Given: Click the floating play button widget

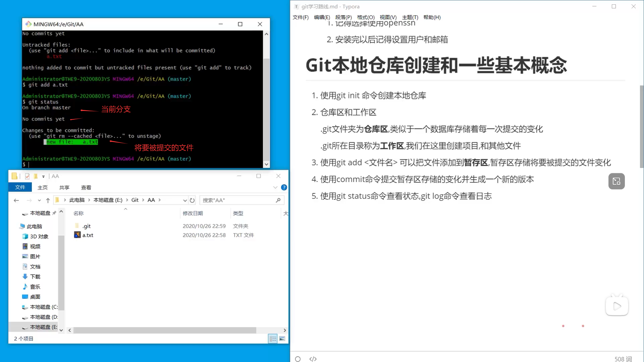Looking at the screenshot, I should click(x=617, y=306).
